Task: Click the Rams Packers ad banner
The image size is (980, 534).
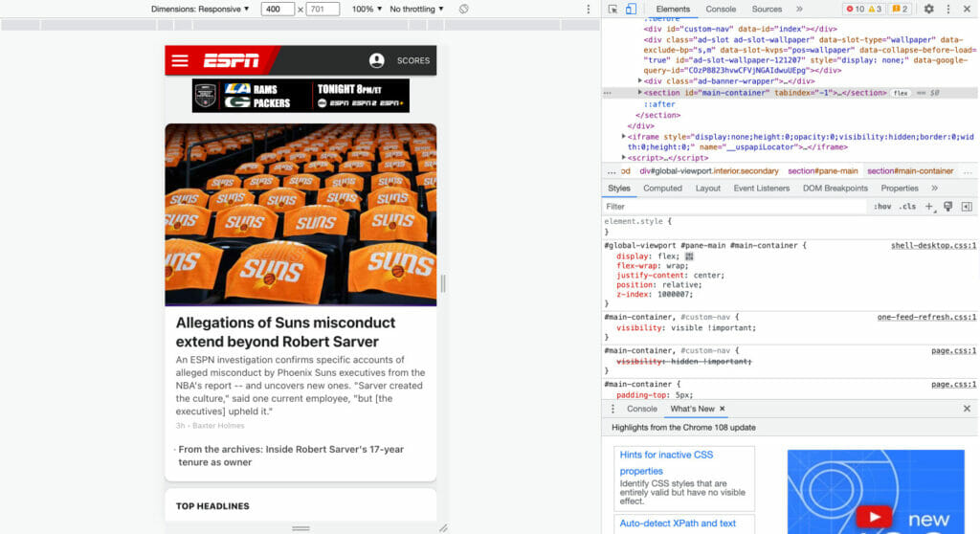Action: pos(301,96)
